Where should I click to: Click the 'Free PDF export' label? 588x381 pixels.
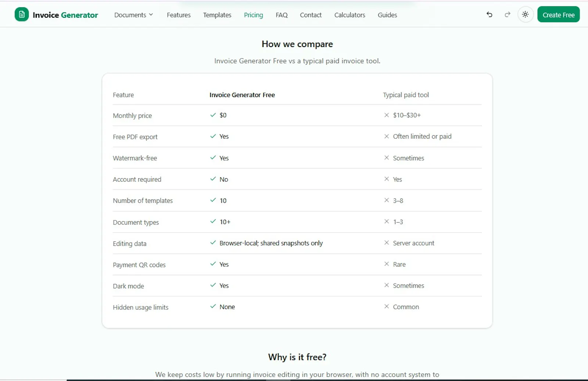pyautogui.click(x=135, y=137)
